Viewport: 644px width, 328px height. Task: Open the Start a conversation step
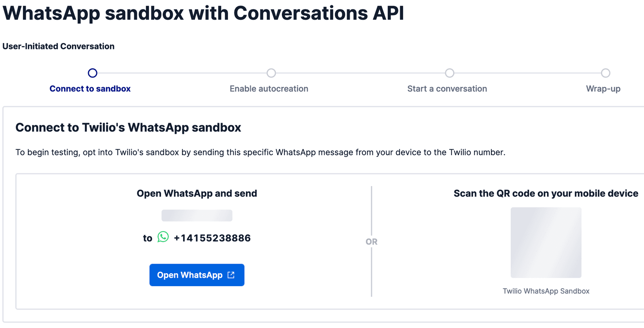447,88
